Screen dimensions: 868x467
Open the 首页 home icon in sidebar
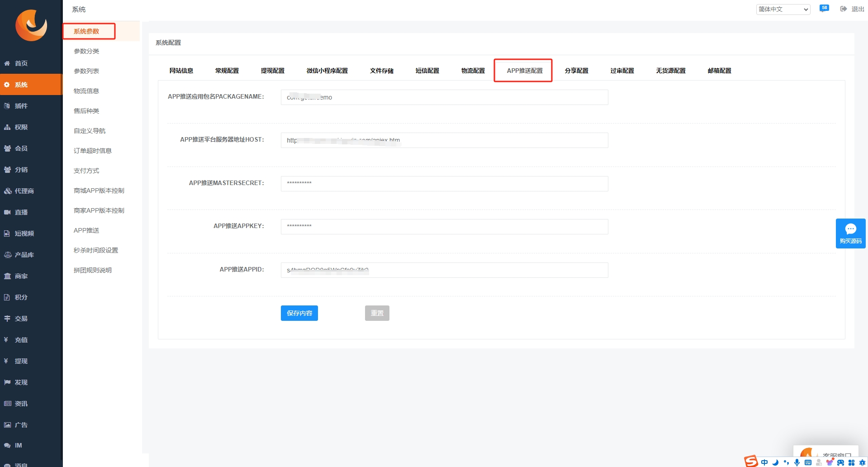(7, 63)
